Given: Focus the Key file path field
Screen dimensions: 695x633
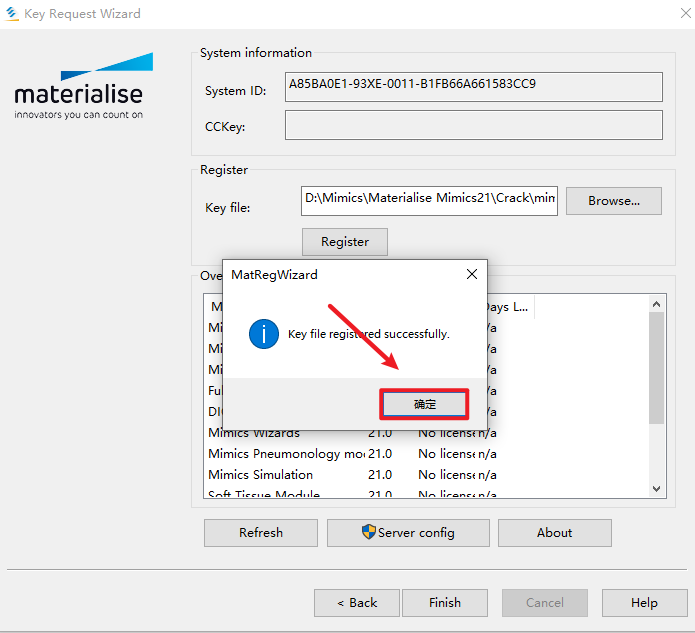Looking at the screenshot, I should tap(429, 199).
